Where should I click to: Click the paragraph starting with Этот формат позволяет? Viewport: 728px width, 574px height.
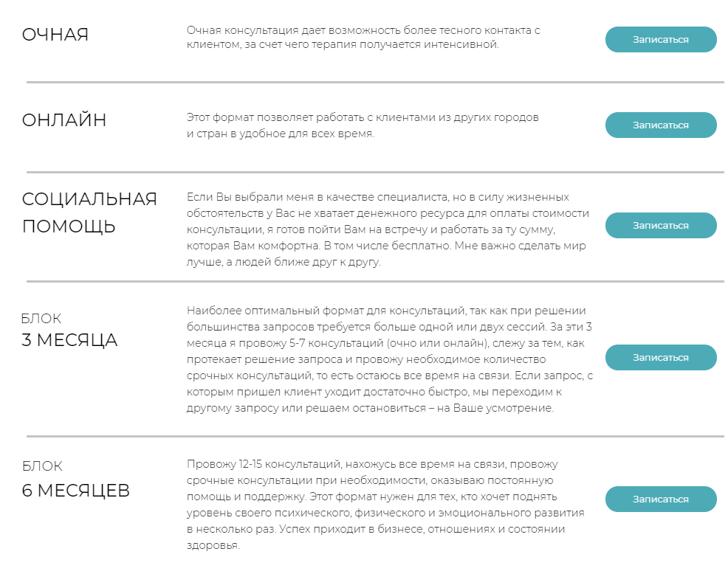(x=363, y=125)
